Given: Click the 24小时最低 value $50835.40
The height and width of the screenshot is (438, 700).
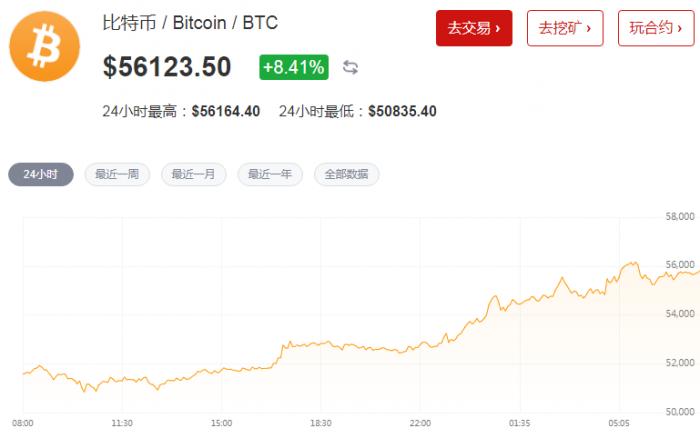Looking at the screenshot, I should (402, 111).
